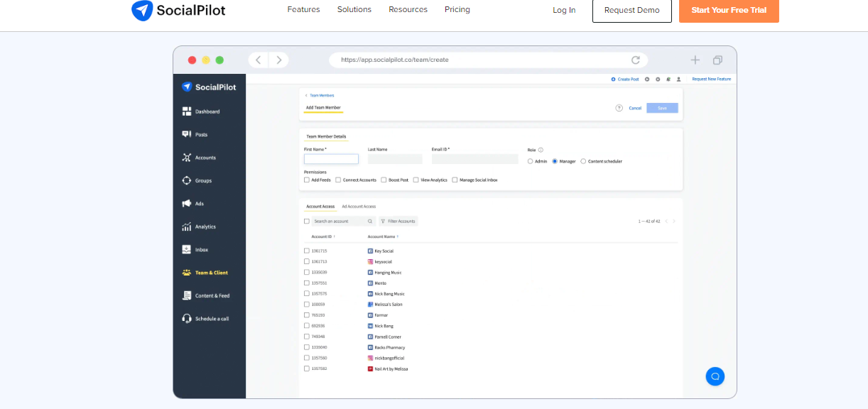868x409 pixels.
Task: Click the SocialPilot logo in header
Action: 178,11
